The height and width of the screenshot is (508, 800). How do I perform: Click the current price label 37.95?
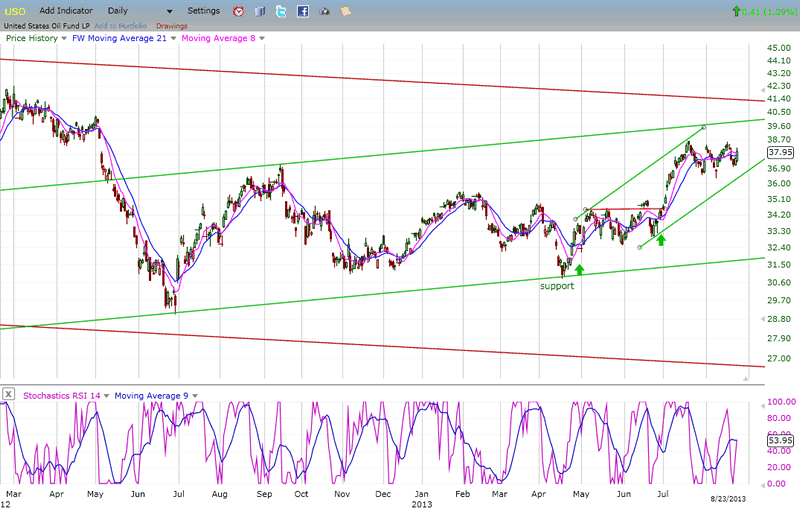coord(779,153)
